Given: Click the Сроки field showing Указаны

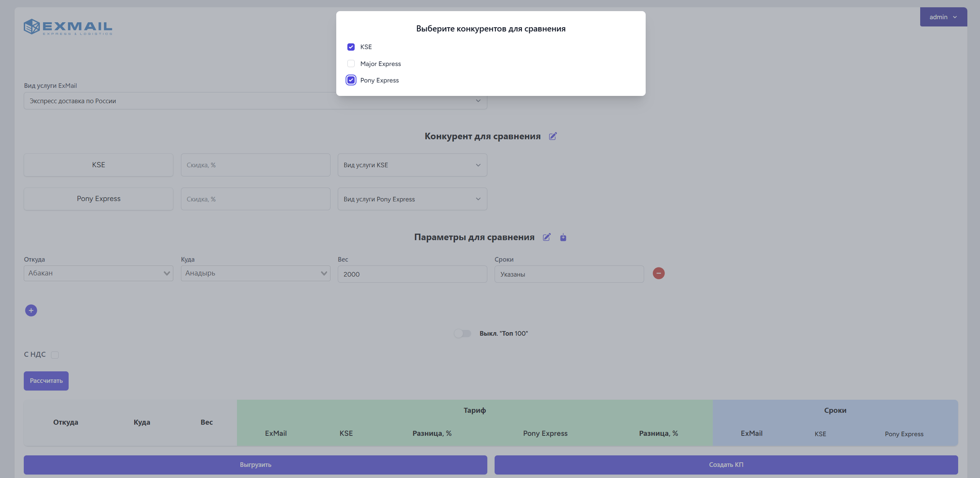Looking at the screenshot, I should tap(569, 274).
